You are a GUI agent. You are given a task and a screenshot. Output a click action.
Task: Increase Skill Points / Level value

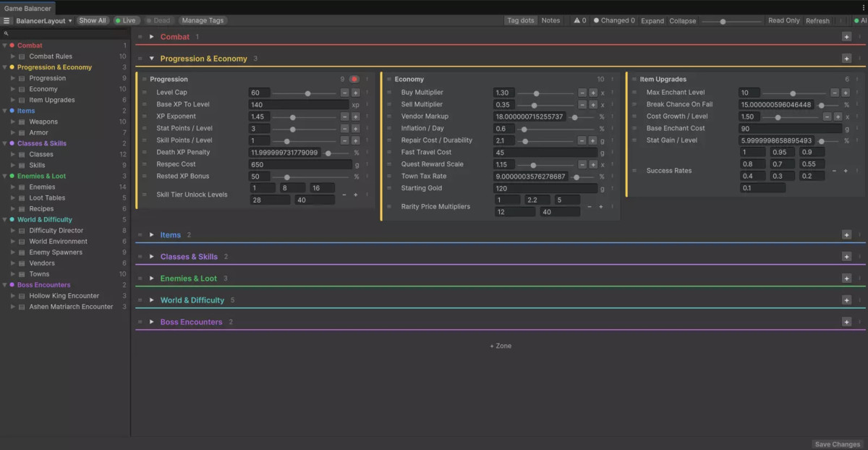[355, 140]
